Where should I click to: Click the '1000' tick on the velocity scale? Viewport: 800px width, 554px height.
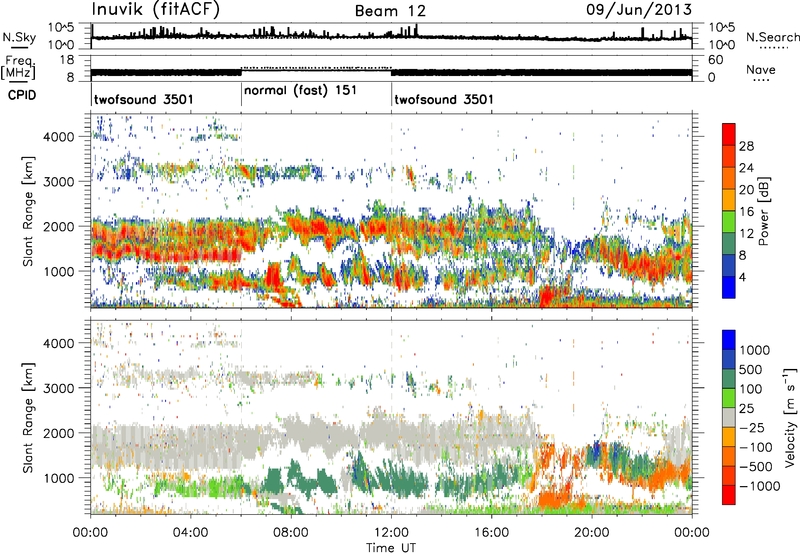[x=755, y=350]
